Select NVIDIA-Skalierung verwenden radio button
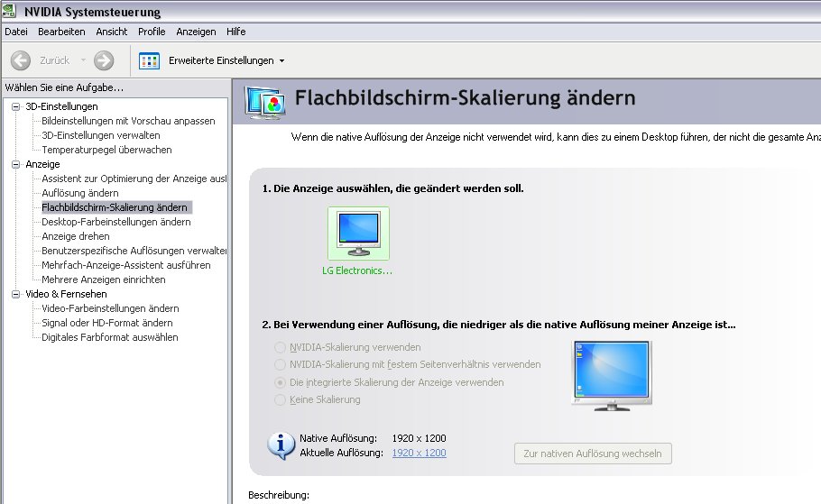The image size is (821, 504). [x=280, y=347]
